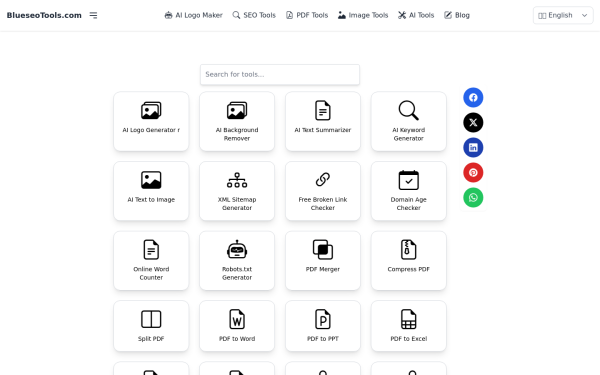Share the page on Facebook

473,98
